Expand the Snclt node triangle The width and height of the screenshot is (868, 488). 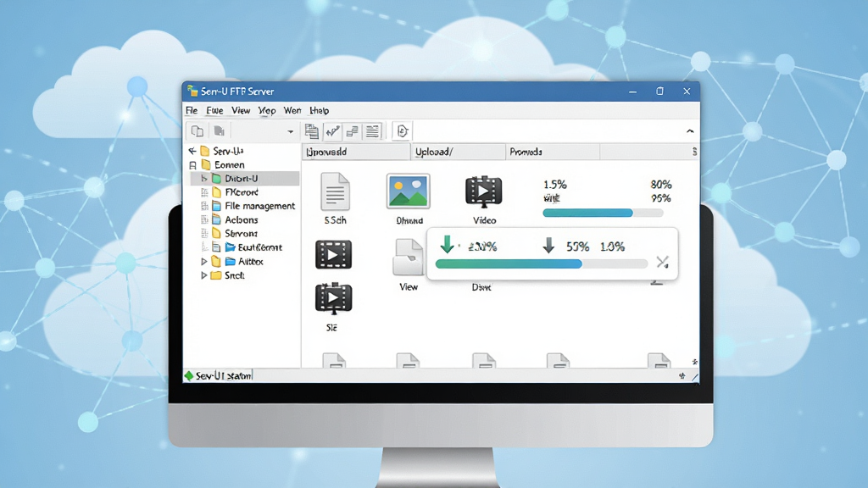click(203, 275)
